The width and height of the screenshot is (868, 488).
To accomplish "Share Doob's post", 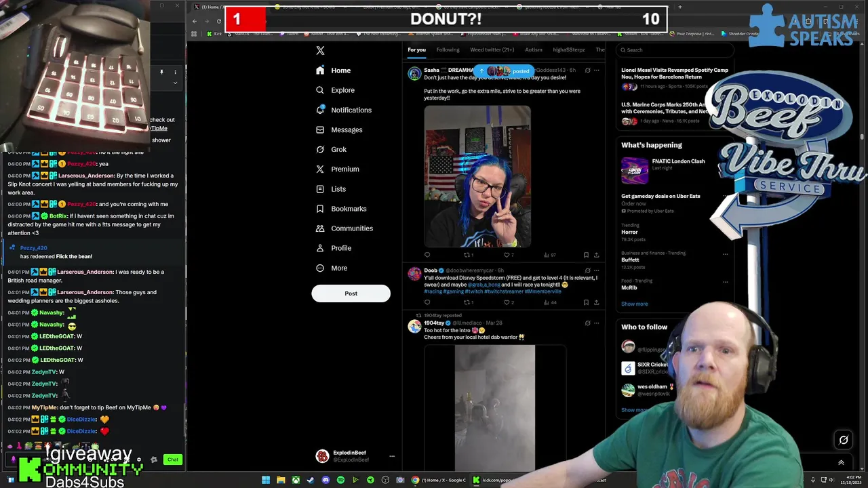I will 596,302.
